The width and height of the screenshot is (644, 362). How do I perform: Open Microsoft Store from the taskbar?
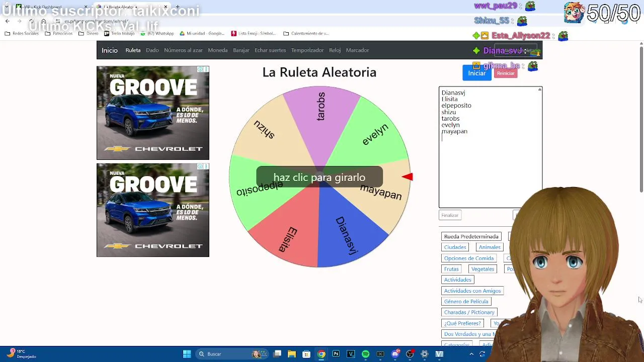tap(306, 354)
